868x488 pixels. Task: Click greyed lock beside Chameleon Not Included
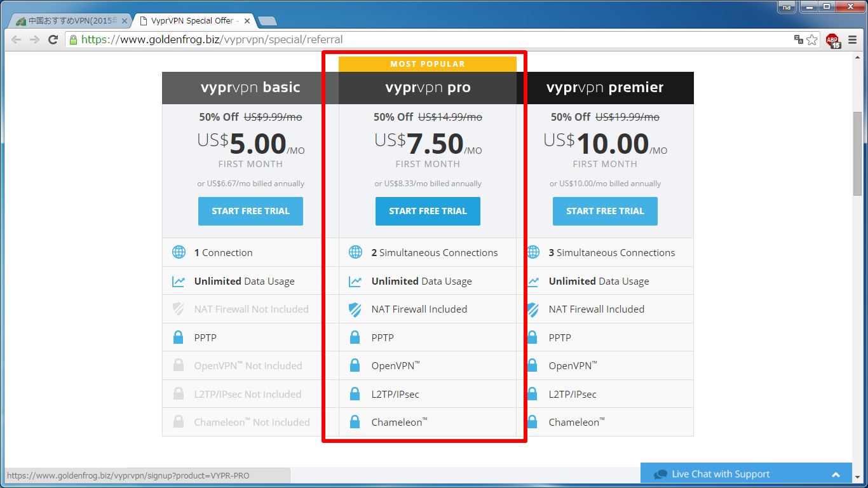[179, 422]
